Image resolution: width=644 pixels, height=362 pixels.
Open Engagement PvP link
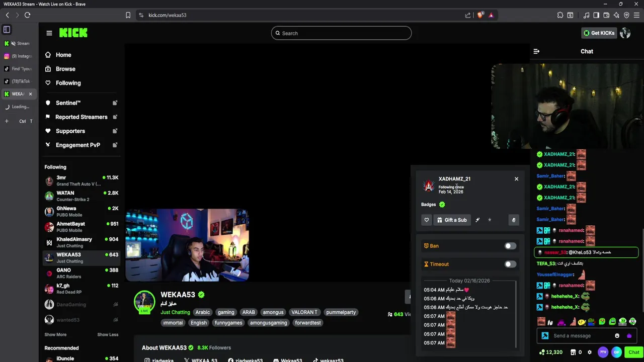(x=80, y=145)
